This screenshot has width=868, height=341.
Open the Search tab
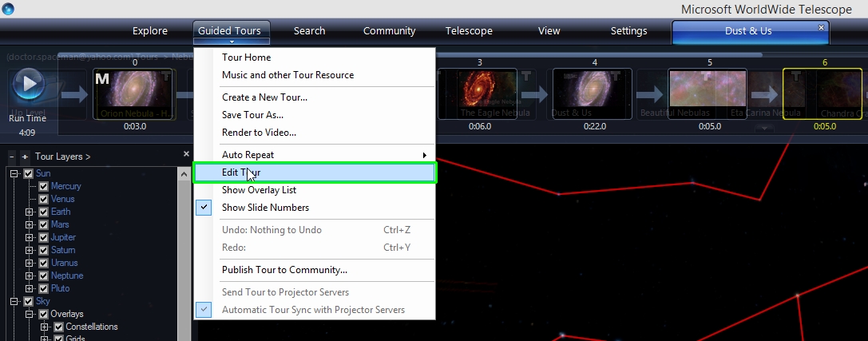click(x=310, y=31)
